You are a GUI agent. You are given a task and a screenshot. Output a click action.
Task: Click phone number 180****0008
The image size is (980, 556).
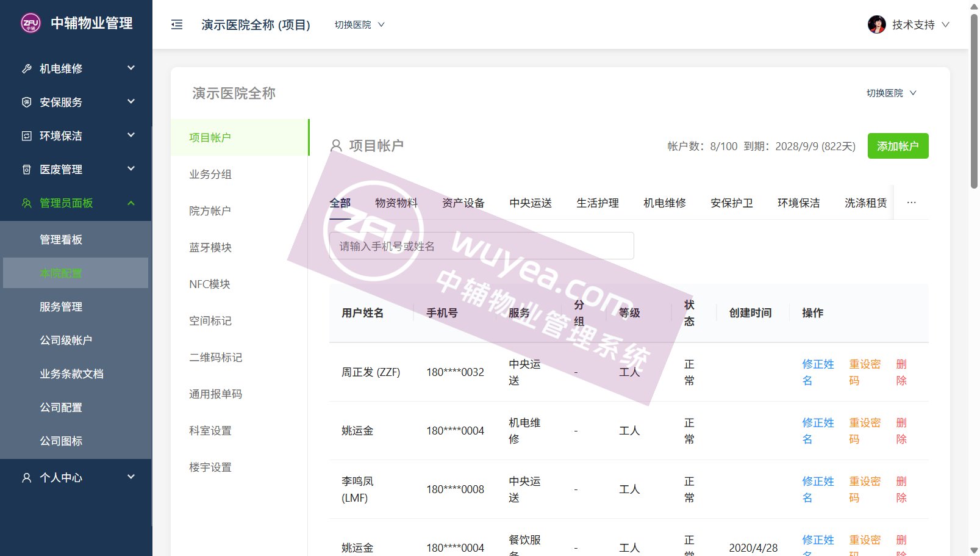click(455, 489)
